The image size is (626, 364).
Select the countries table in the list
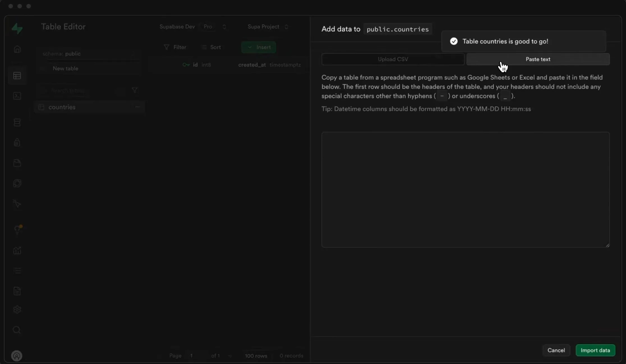89,107
